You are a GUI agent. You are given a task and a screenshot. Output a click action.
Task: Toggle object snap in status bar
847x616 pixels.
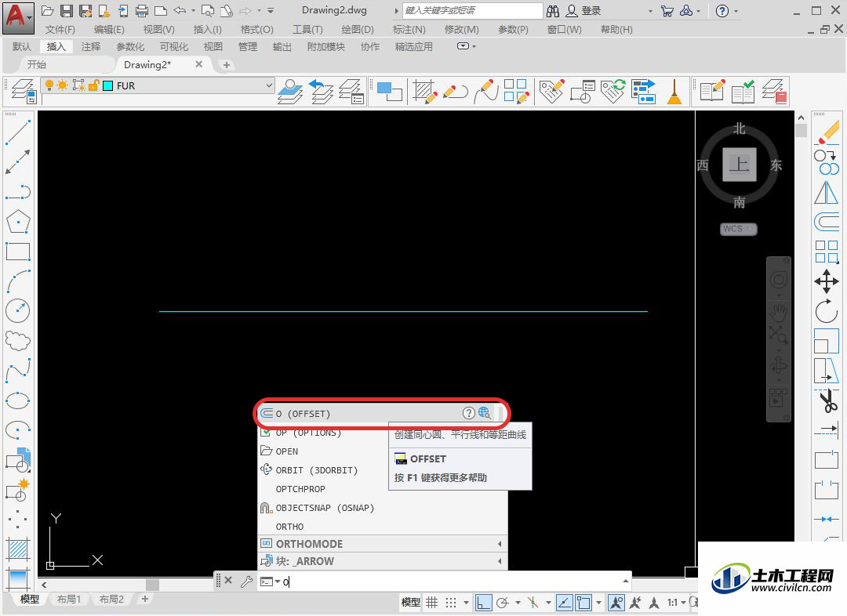tap(583, 603)
